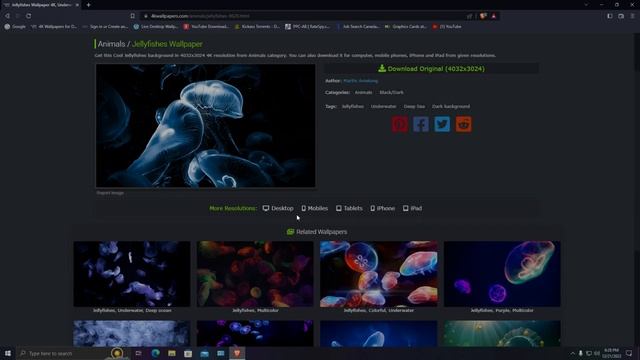Select Tablets resolutions
This screenshot has width=640, height=360.
coord(349,208)
